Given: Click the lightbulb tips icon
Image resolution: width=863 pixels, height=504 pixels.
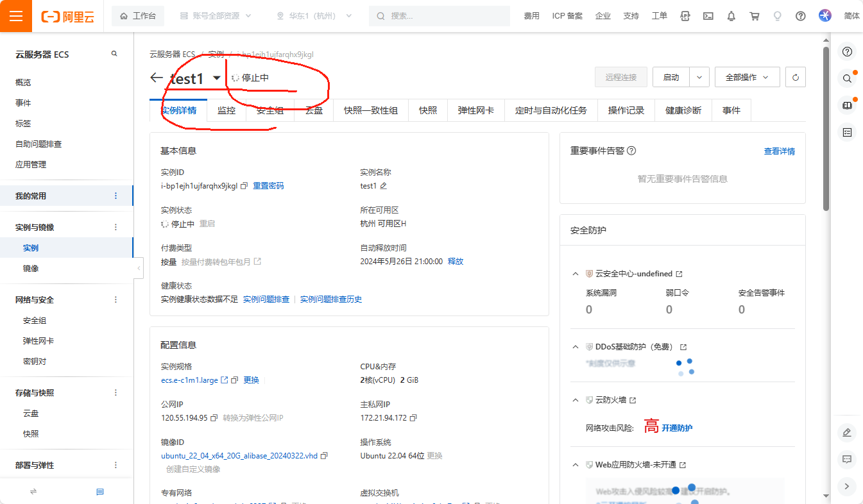Looking at the screenshot, I should [x=778, y=16].
